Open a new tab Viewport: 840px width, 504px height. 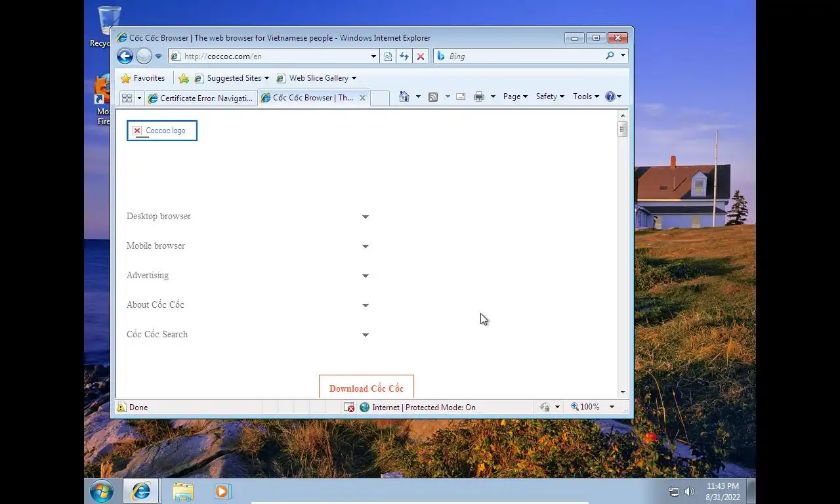380,98
